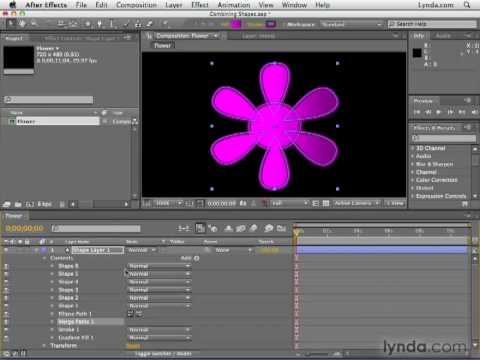Click the Flower composition thumbnail preview
The width and height of the screenshot is (480, 360).
tap(19, 58)
